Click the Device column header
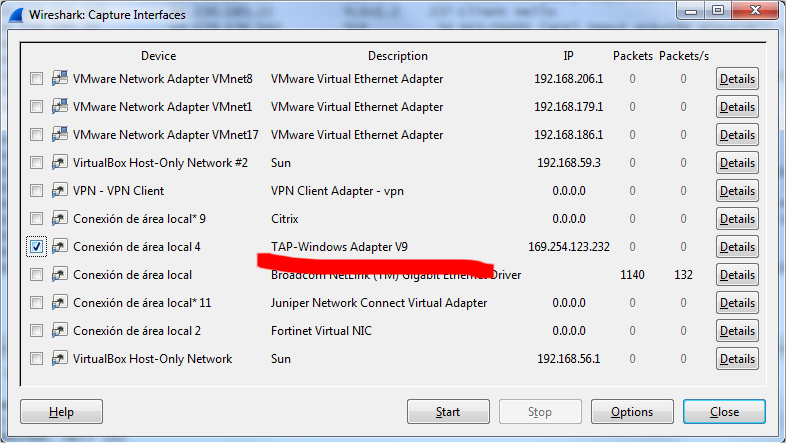This screenshot has width=786, height=443. point(158,56)
